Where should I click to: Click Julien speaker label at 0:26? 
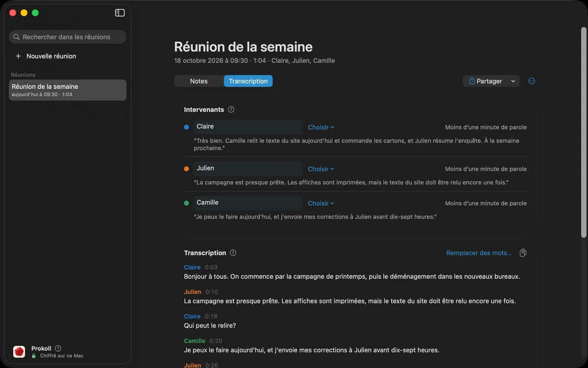(193, 365)
